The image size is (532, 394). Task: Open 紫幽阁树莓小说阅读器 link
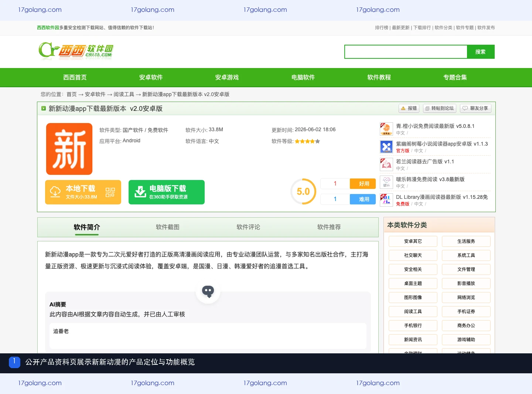click(x=442, y=144)
